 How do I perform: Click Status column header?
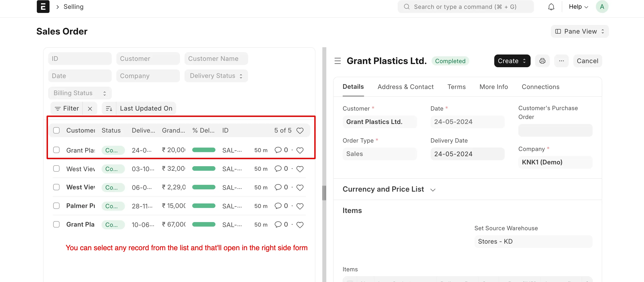tap(111, 130)
